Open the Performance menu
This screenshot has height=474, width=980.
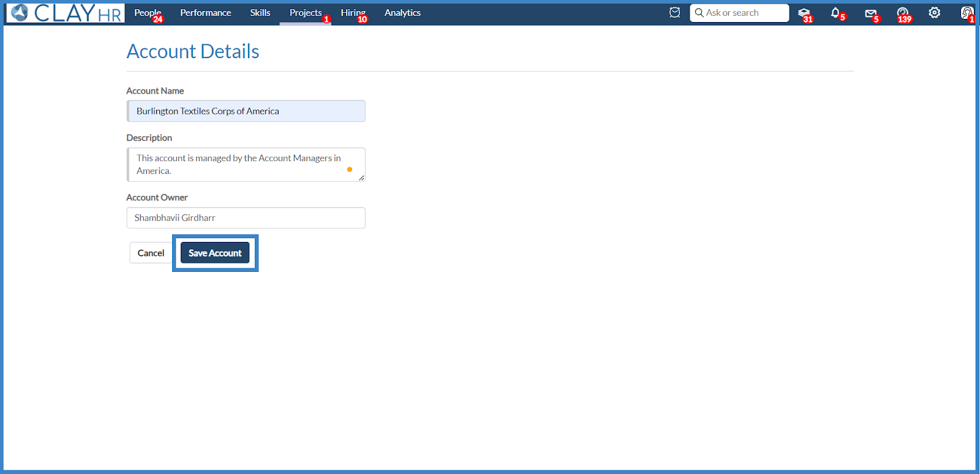206,13
